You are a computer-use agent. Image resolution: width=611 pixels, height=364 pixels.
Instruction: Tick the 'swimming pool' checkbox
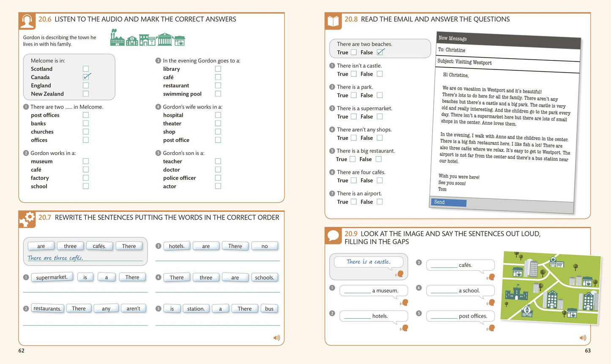coord(218,94)
